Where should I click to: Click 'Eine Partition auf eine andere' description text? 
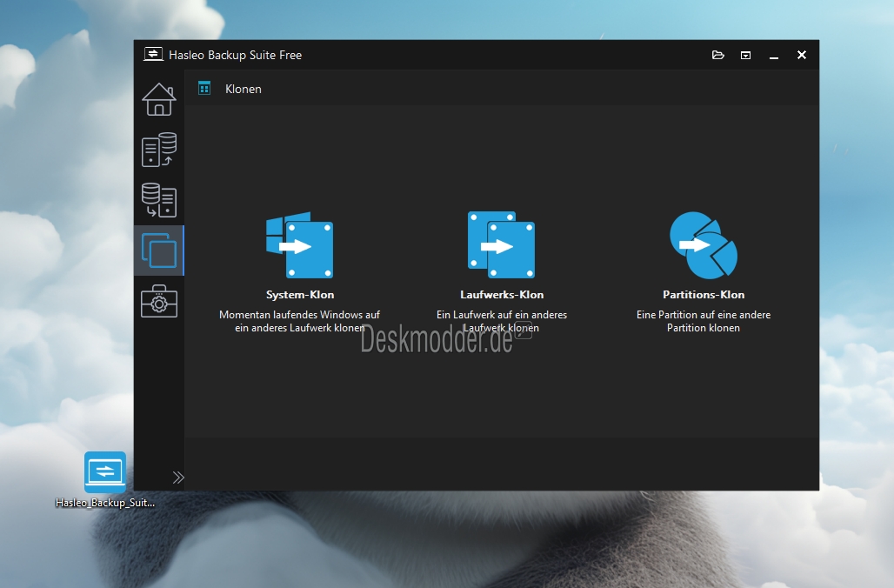704,315
